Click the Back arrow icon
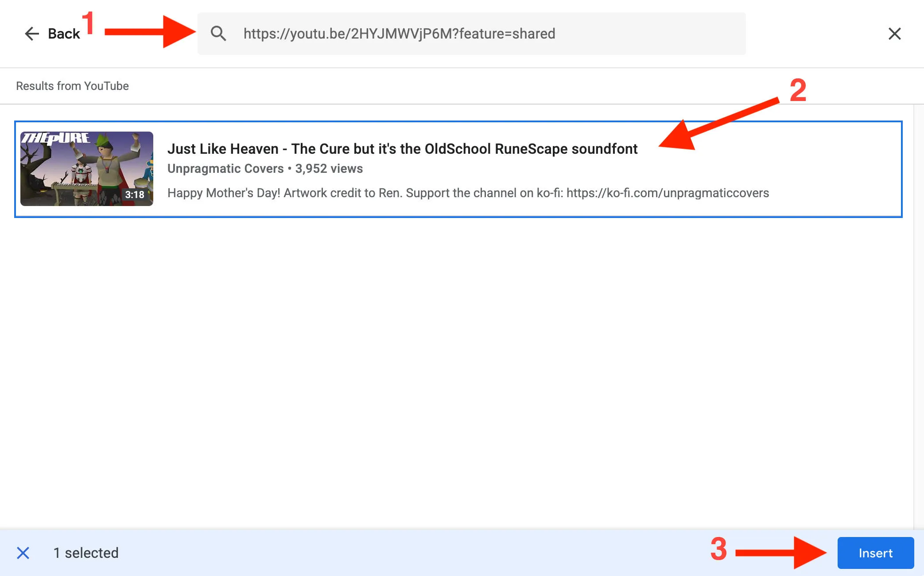Screen dimensions: 924x576 tap(32, 34)
